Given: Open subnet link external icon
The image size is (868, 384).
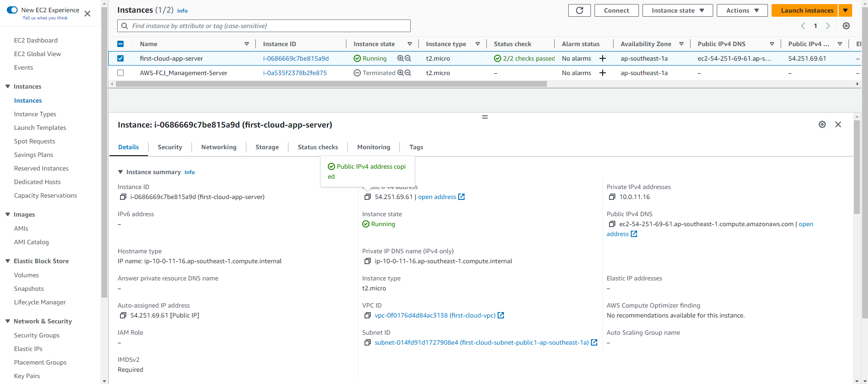Looking at the screenshot, I should click(x=594, y=342).
